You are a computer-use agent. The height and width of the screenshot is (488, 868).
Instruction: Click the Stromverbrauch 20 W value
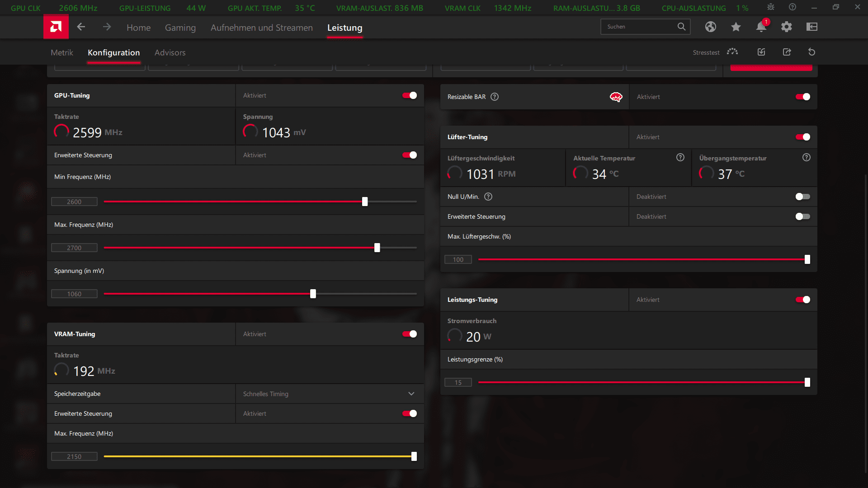(x=478, y=337)
